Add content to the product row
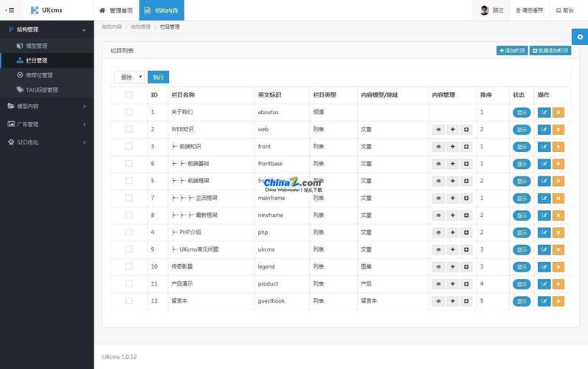The width and height of the screenshot is (588, 369). click(x=453, y=284)
